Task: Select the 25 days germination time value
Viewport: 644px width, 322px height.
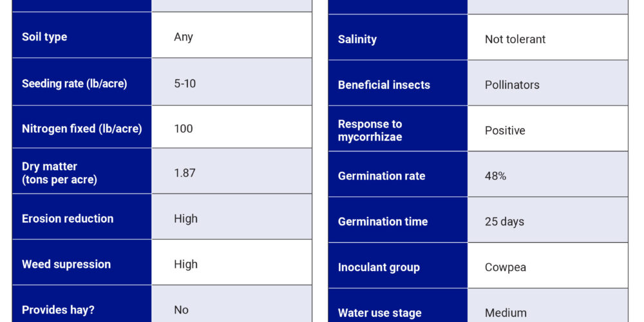Action: tap(504, 222)
